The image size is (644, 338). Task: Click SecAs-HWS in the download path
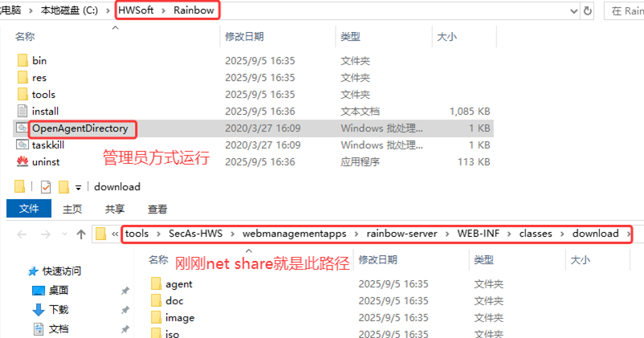[195, 234]
